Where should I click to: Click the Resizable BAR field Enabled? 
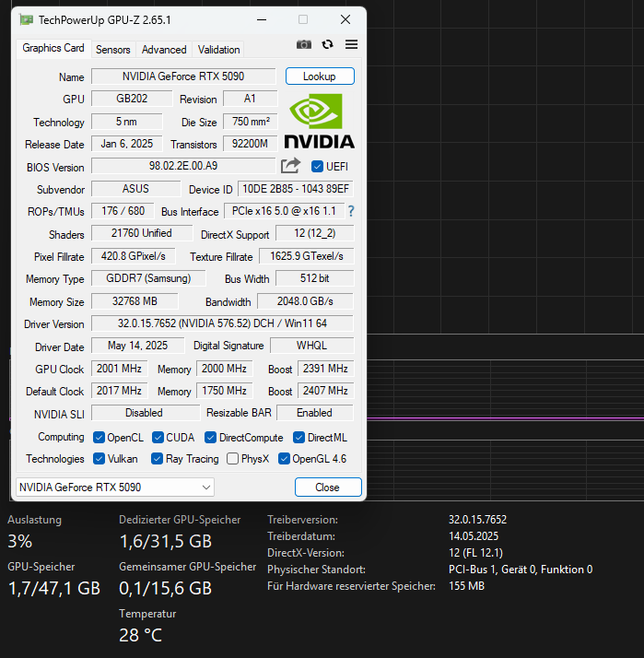315,413
